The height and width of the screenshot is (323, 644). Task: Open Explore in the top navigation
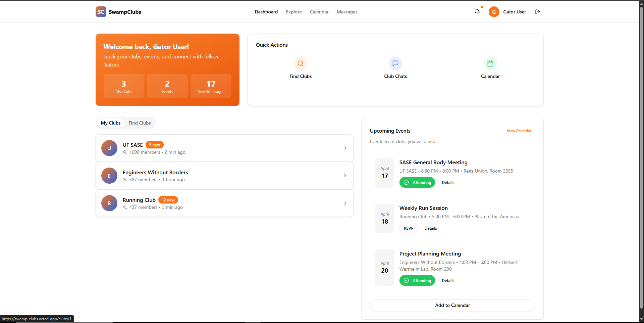(x=293, y=12)
